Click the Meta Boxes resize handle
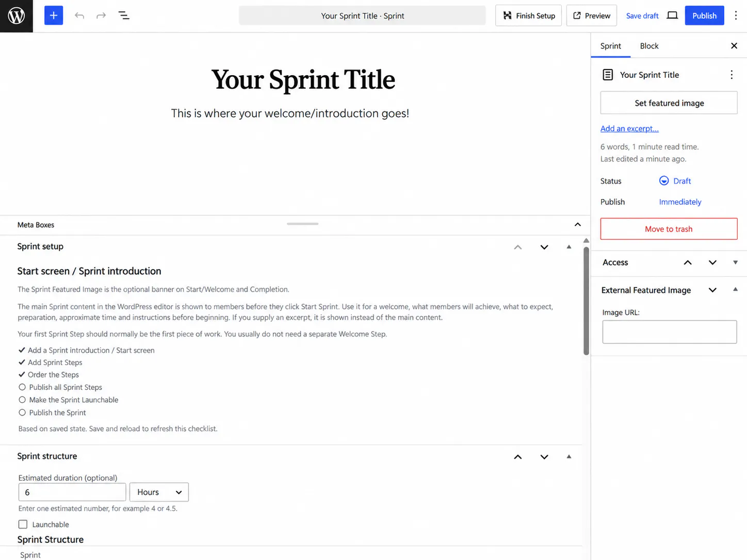This screenshot has height=560, width=747. [x=303, y=224]
